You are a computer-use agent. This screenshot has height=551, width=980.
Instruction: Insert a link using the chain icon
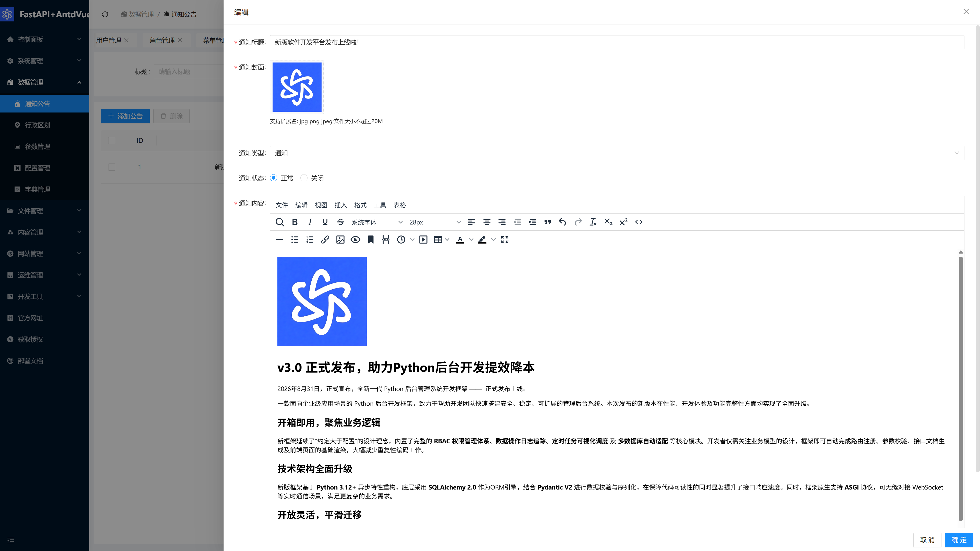pos(325,240)
